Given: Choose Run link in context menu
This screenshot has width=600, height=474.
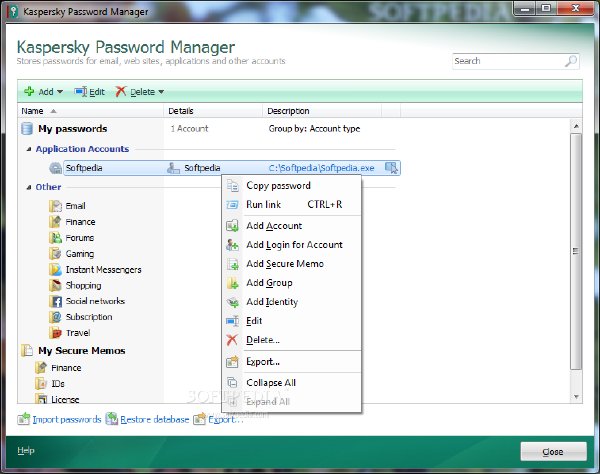Looking at the screenshot, I should 292,205.
